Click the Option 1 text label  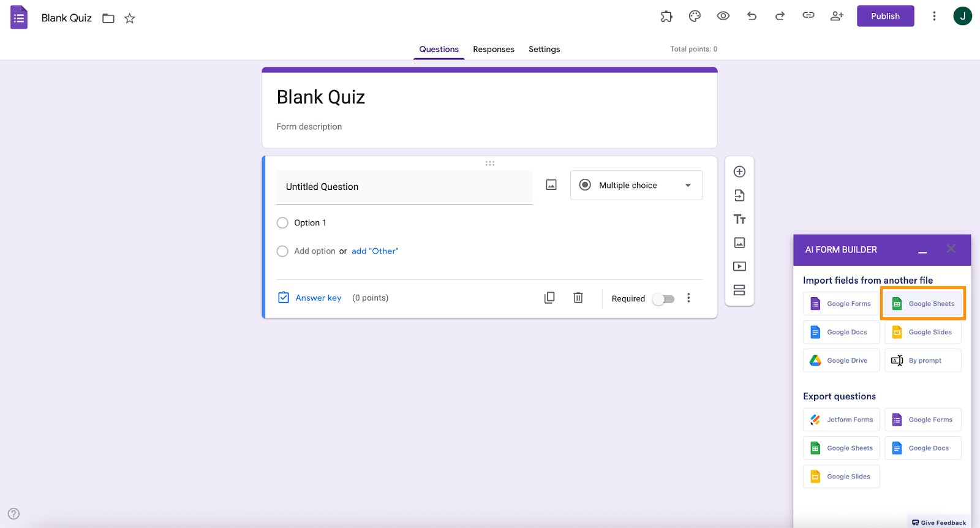[310, 223]
